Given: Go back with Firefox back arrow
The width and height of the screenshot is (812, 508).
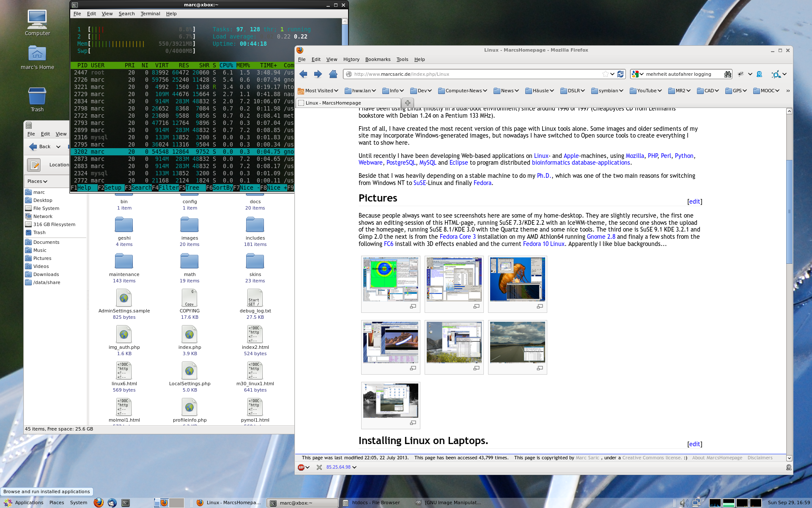Looking at the screenshot, I should point(303,74).
